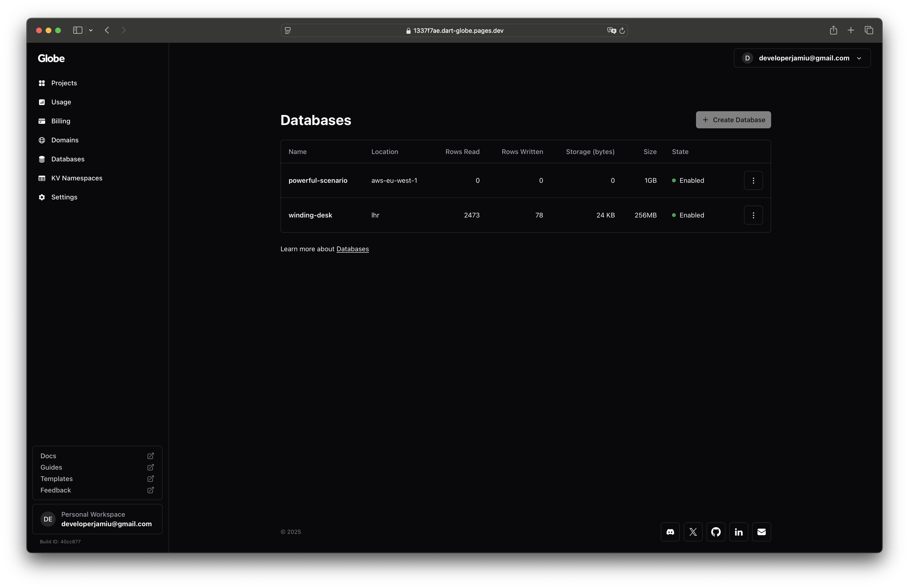Open the sidebar options chevron in toolbar
Viewport: 909px width, 588px height.
pyautogui.click(x=91, y=30)
